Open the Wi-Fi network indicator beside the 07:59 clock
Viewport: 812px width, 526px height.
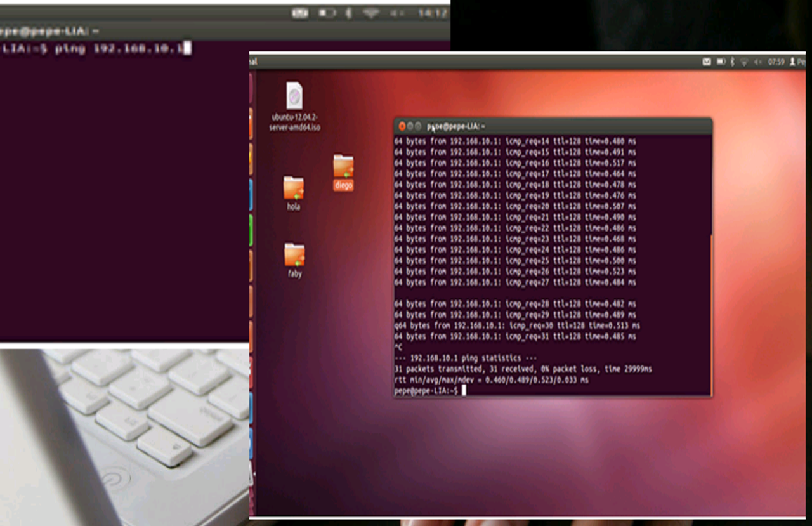tap(744, 62)
